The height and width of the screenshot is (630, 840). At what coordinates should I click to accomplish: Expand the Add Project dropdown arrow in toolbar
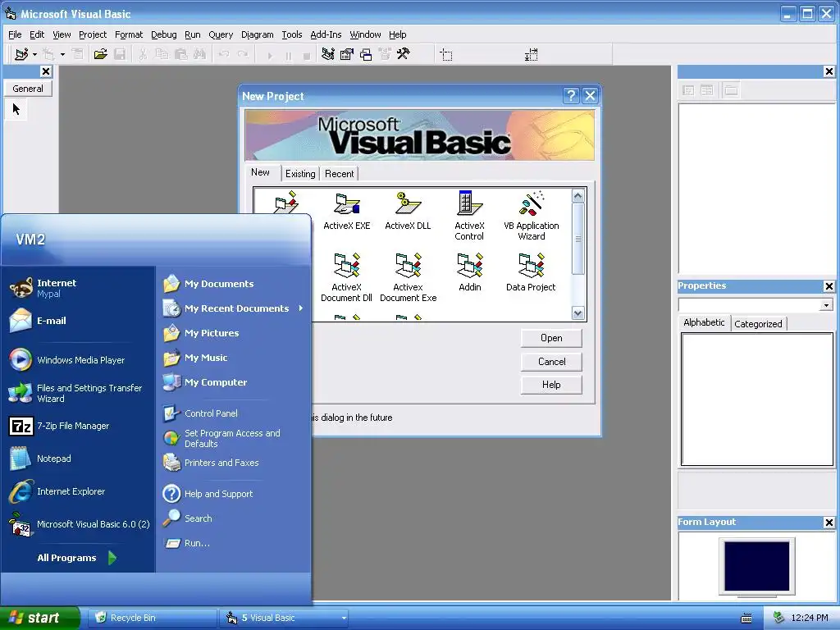pos(34,54)
